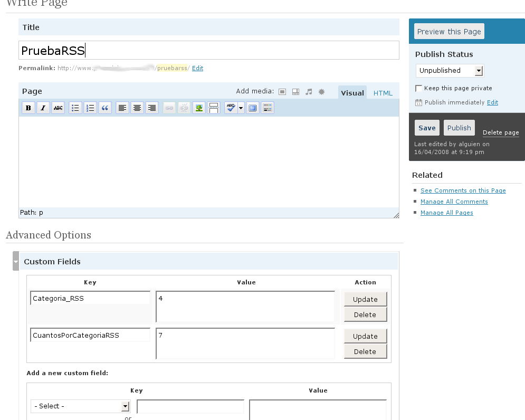Click the Publish button
The image size is (525, 420).
click(x=459, y=128)
